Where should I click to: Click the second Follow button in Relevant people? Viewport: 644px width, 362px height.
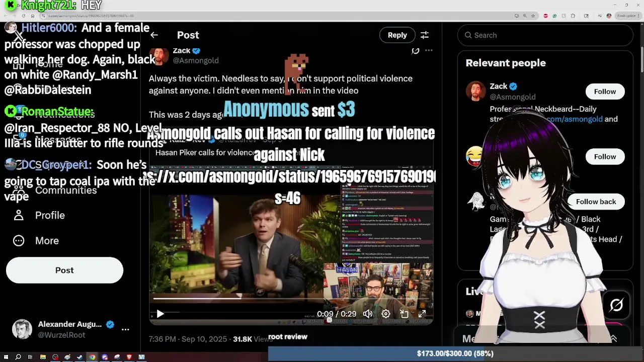coord(605,157)
